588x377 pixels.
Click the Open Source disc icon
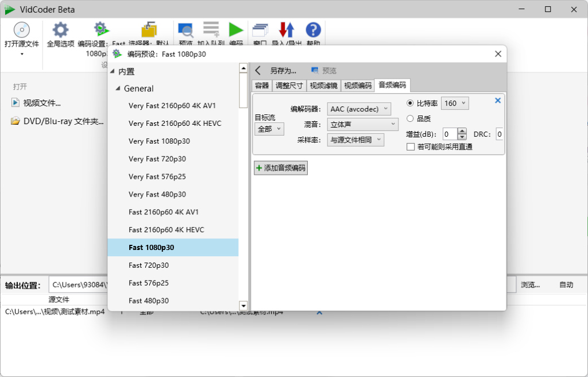click(x=21, y=30)
